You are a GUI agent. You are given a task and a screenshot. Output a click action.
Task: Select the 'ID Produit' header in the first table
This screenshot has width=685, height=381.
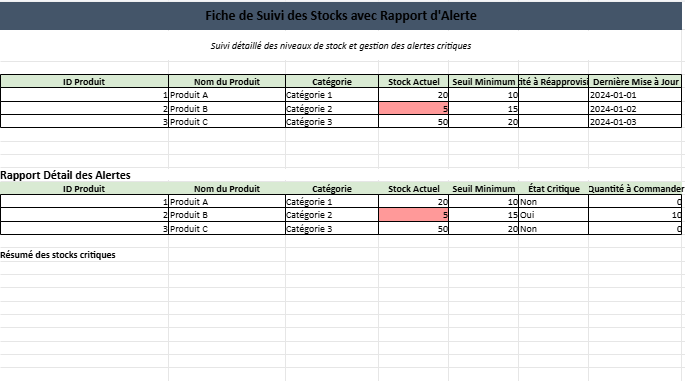[x=84, y=82]
